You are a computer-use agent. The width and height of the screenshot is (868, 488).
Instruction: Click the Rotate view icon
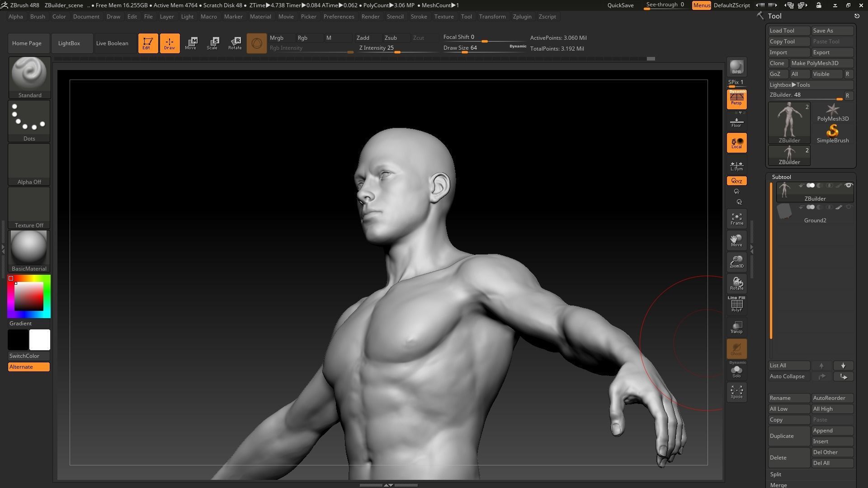click(736, 284)
